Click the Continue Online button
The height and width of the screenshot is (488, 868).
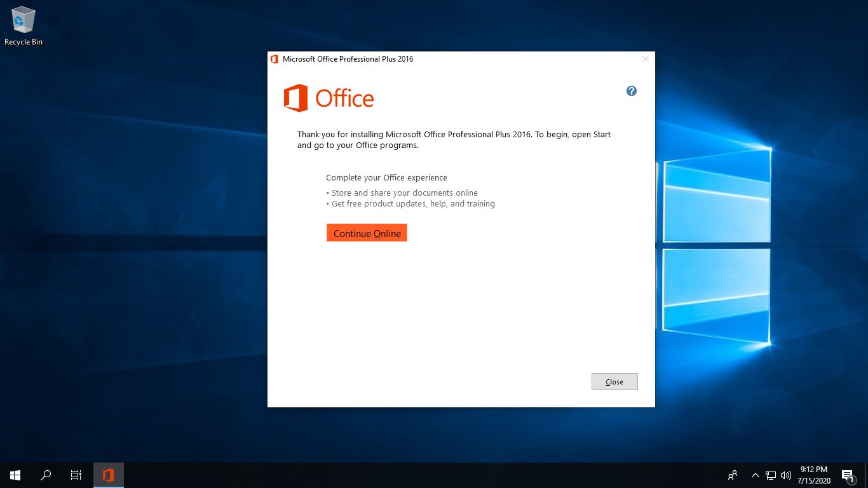[x=367, y=233]
